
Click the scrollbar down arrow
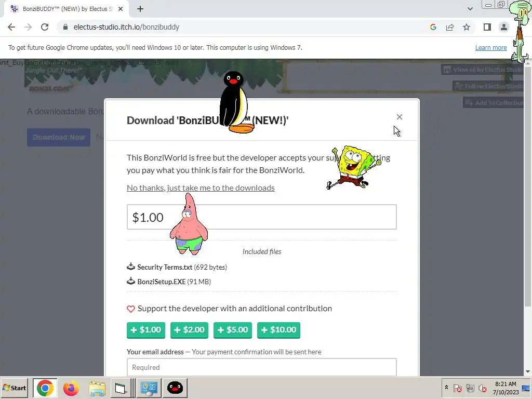pos(528,372)
